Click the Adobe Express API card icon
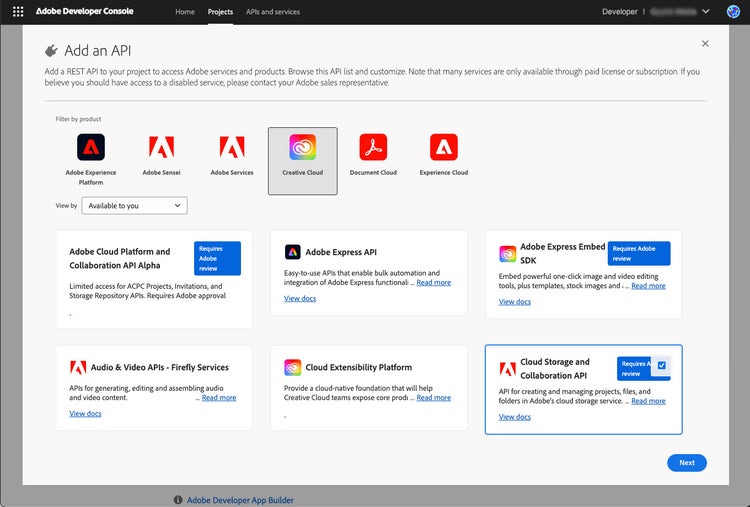 [x=292, y=252]
